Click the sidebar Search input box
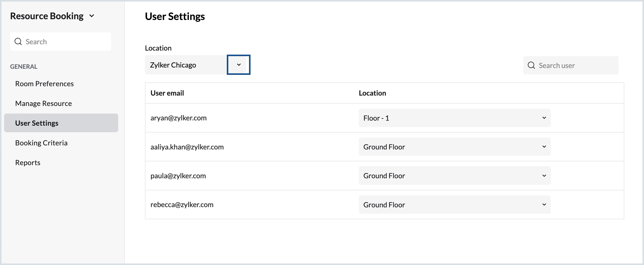The image size is (644, 265). pos(61,41)
